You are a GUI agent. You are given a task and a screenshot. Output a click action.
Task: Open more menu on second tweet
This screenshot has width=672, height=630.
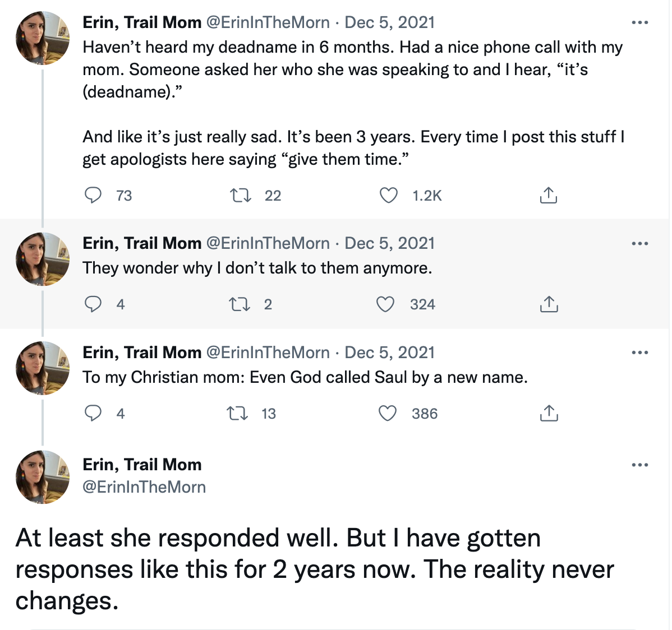pyautogui.click(x=639, y=244)
